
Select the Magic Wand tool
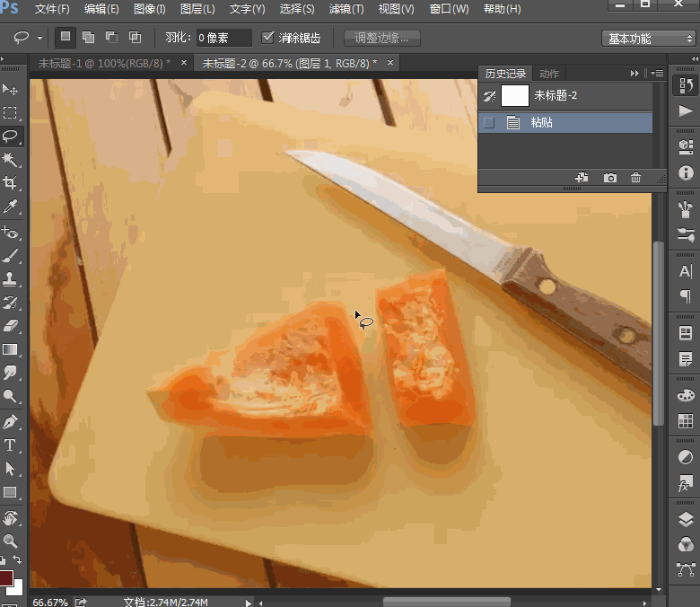(10, 159)
